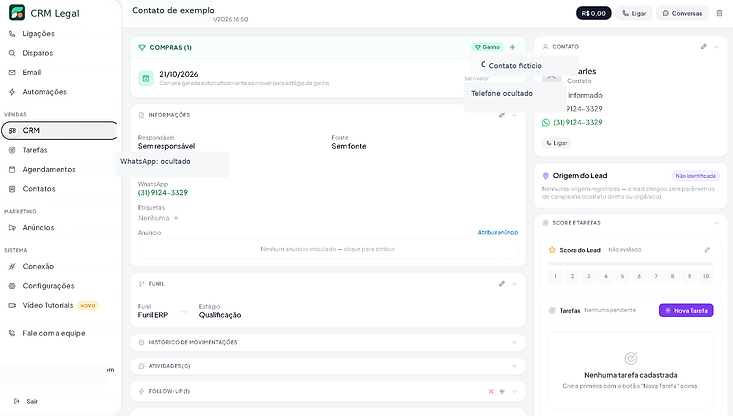The height and width of the screenshot is (416, 733).
Task: Click the Fale com a equipe phone icon
Action: pyautogui.click(x=12, y=333)
